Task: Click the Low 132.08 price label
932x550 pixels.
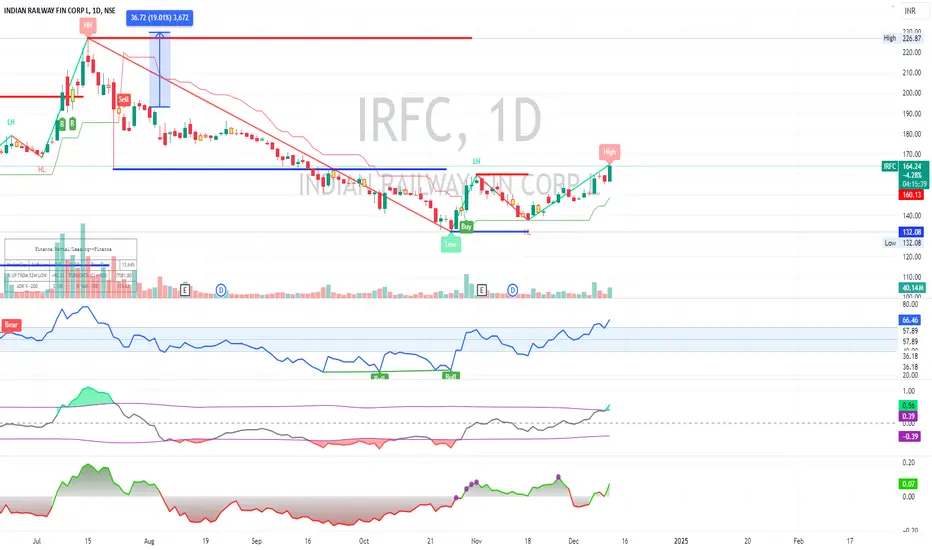Action: (903, 243)
